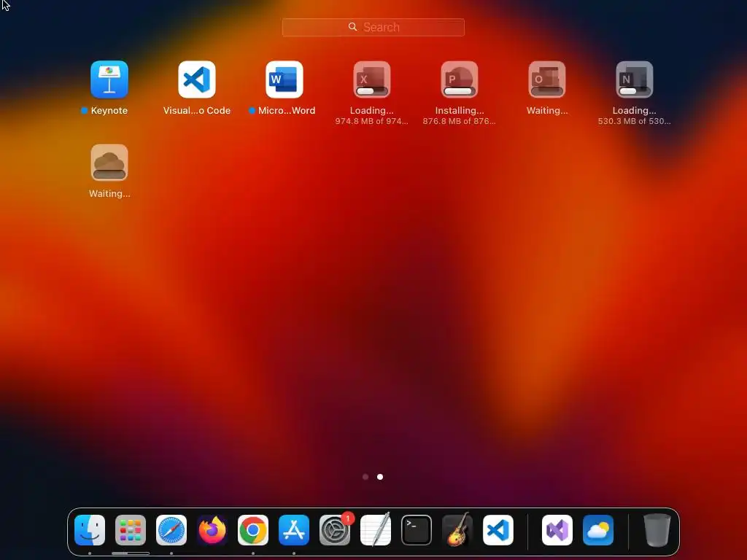Viewport: 747px width, 560px height.
Task: Click the "Micro...Word" label
Action: point(287,111)
